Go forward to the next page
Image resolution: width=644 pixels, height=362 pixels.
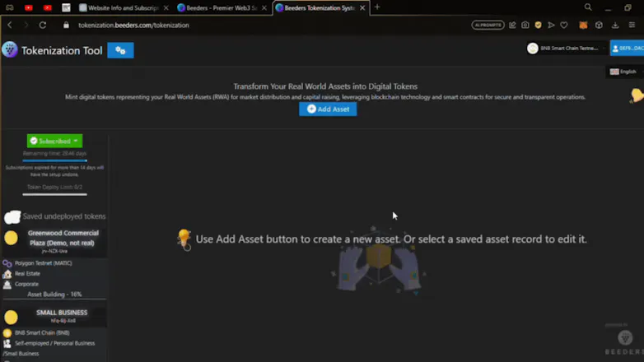click(26, 25)
